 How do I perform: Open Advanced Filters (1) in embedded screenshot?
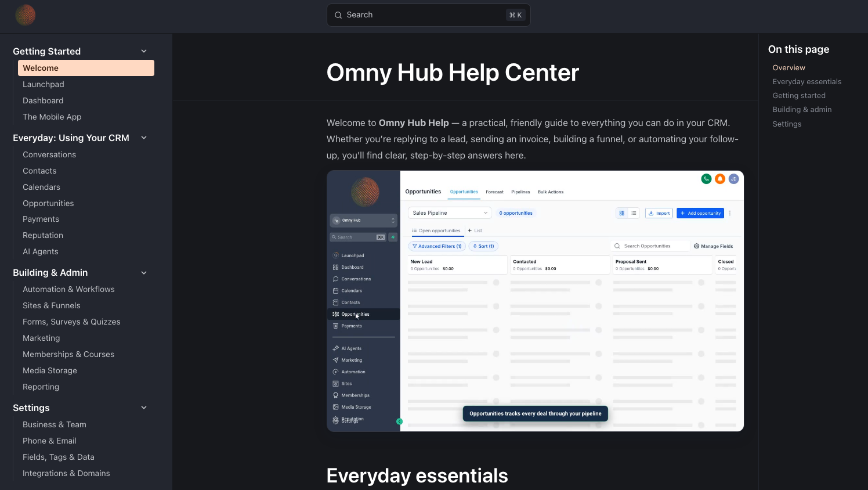(x=437, y=246)
